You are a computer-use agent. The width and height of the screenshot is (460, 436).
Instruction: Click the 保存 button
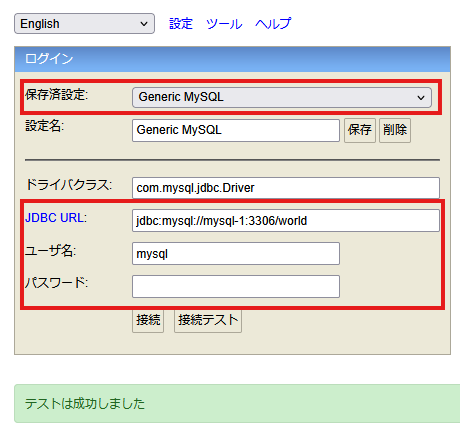[360, 130]
